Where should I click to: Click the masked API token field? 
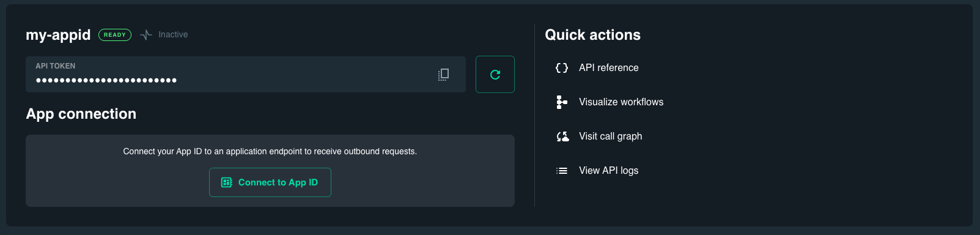246,75
